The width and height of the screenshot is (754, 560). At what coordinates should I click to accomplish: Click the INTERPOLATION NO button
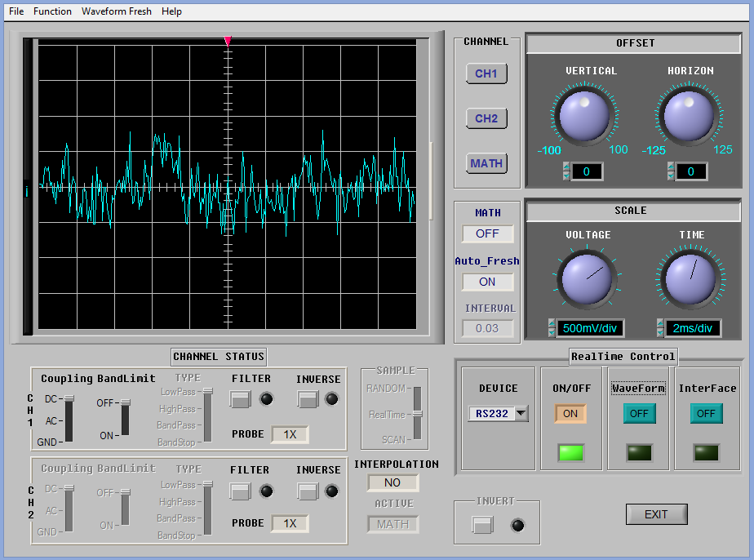[x=393, y=482]
